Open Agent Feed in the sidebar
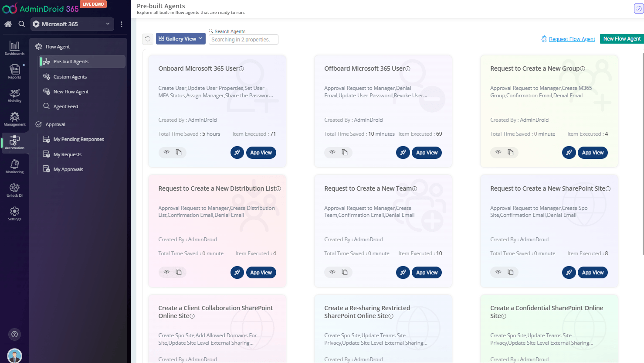The image size is (644, 363). click(x=65, y=106)
